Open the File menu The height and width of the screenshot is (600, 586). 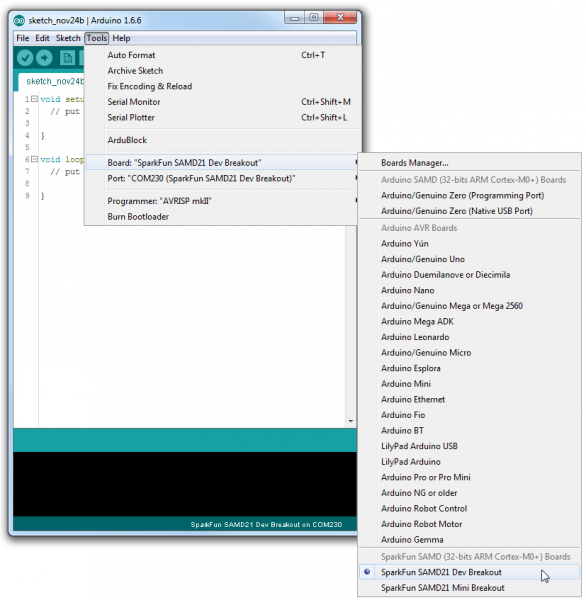tap(23, 38)
